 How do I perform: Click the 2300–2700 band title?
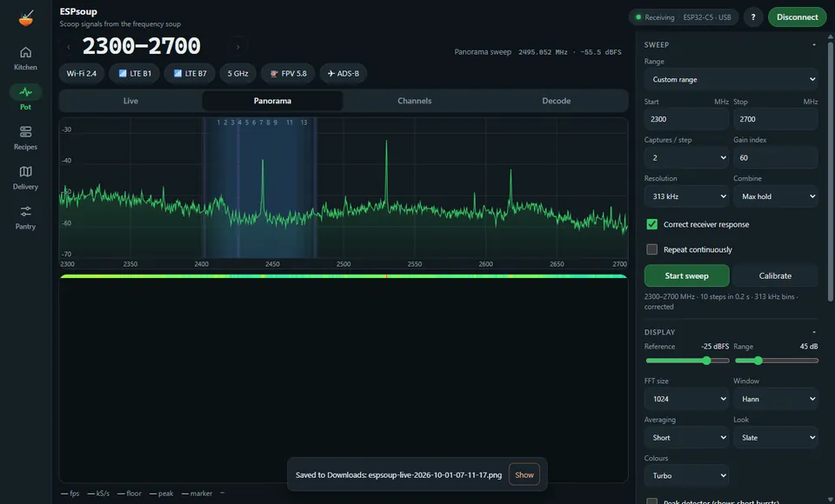tap(141, 46)
